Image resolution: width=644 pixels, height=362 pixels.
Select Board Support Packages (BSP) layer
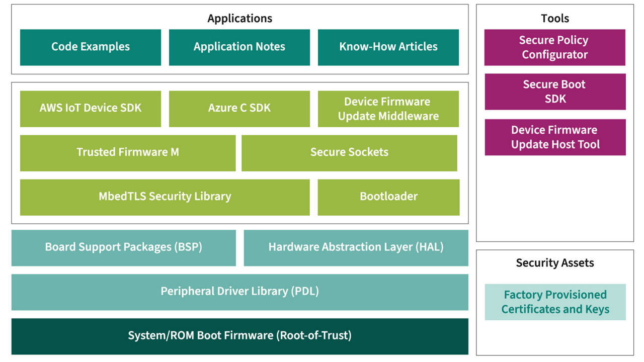(124, 248)
